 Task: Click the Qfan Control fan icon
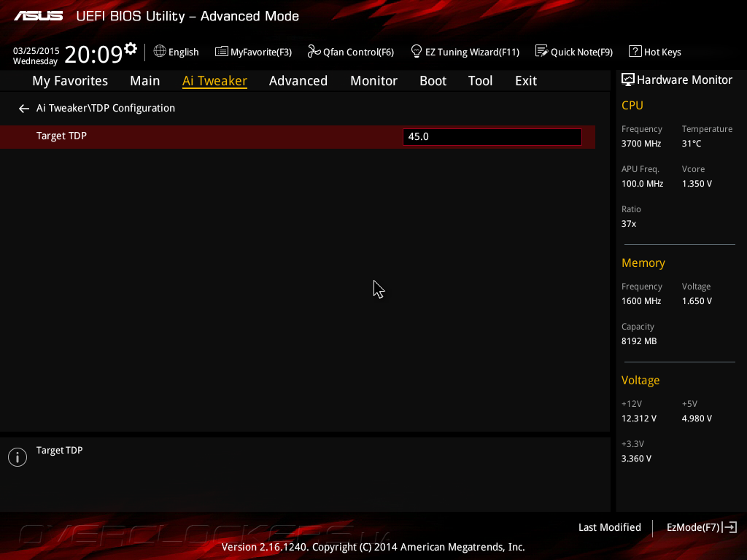tap(314, 51)
